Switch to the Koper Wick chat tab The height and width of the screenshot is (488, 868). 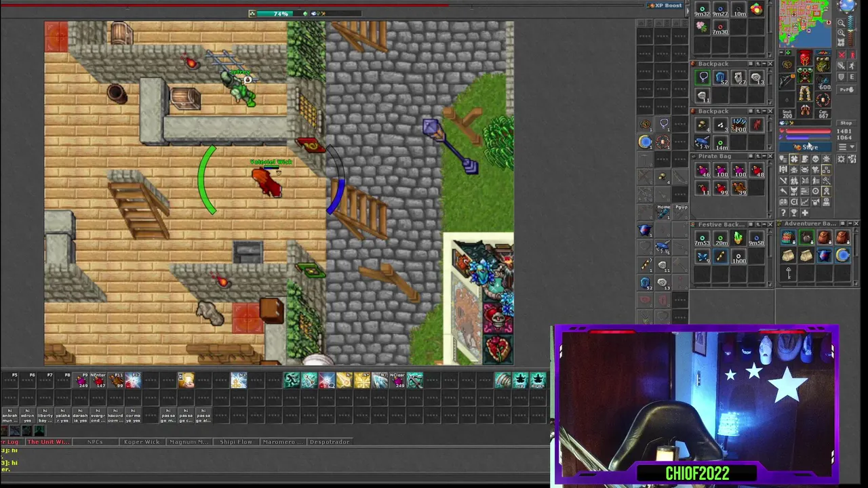[x=142, y=442]
